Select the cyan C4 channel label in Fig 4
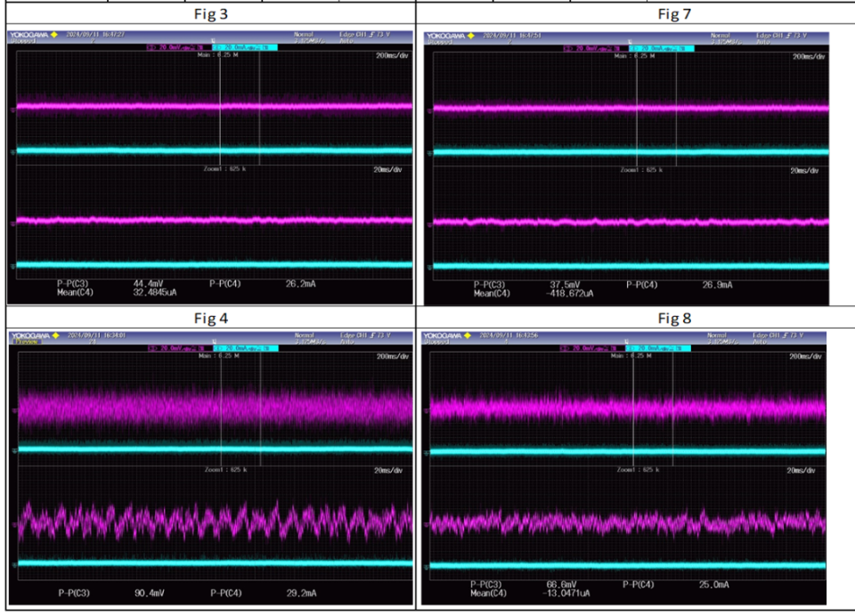 (246, 348)
